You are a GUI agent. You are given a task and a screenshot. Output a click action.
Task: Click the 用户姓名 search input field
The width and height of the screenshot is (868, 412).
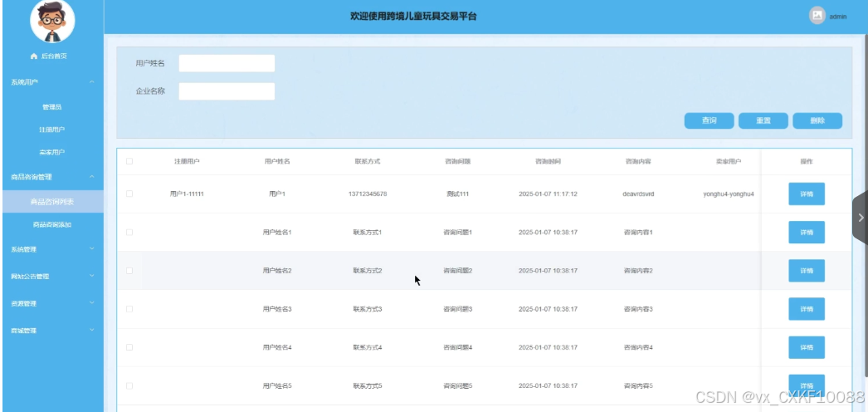point(227,63)
